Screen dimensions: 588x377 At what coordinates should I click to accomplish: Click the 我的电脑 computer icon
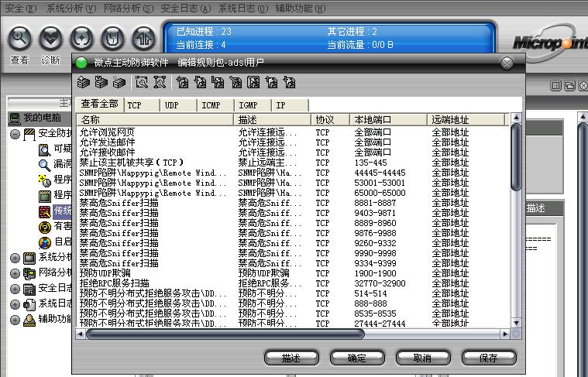15,118
